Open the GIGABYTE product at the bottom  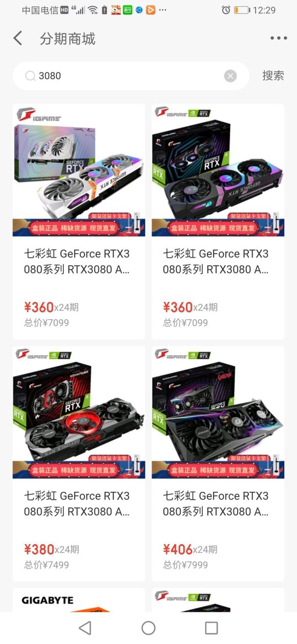pyautogui.click(x=79, y=600)
